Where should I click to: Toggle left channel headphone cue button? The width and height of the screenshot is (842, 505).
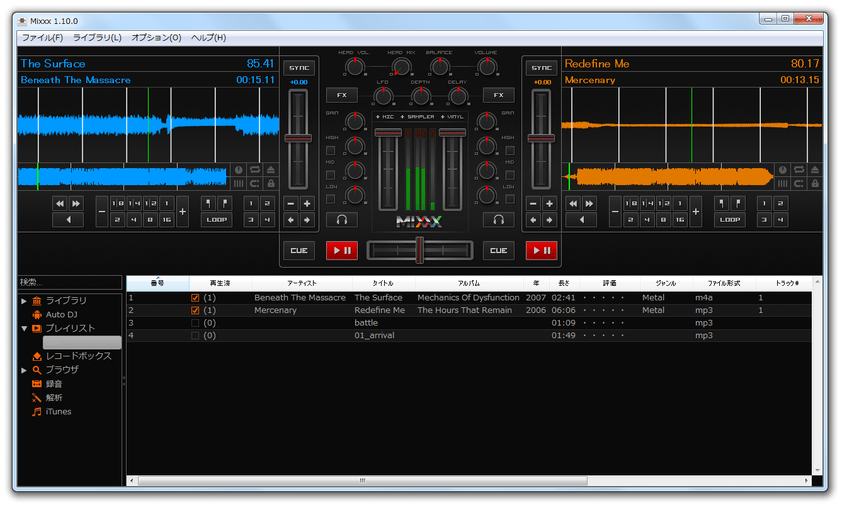(x=342, y=220)
